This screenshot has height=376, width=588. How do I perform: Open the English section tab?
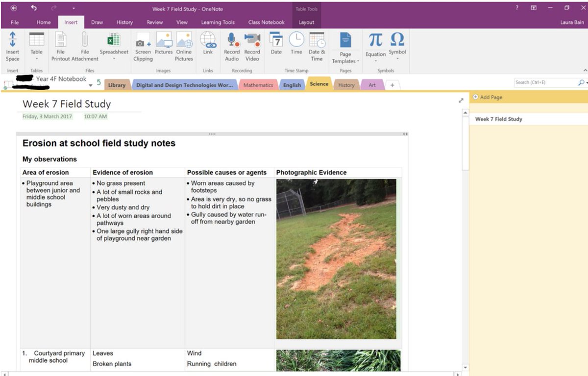[x=292, y=85]
